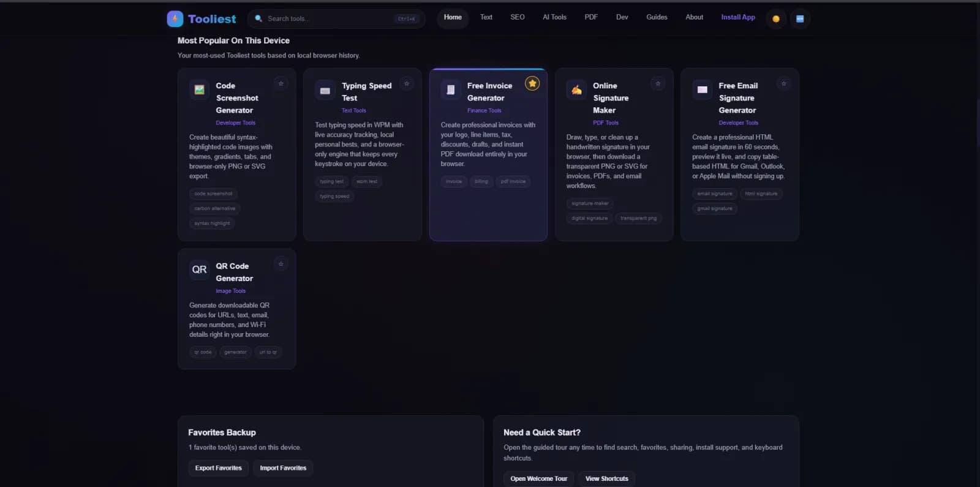
Task: Click the Finance Tools category link
Action: (x=484, y=111)
